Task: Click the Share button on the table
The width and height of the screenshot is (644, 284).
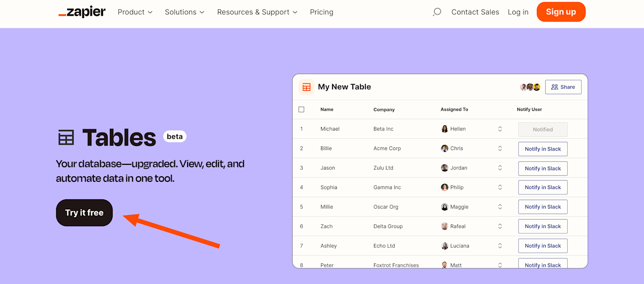Action: pyautogui.click(x=563, y=87)
